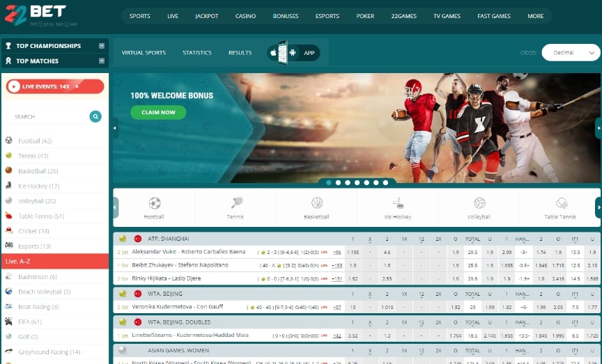Open Rinky Hijikata - Laslo Djere match
This screenshot has width=602, height=364.
tap(167, 278)
